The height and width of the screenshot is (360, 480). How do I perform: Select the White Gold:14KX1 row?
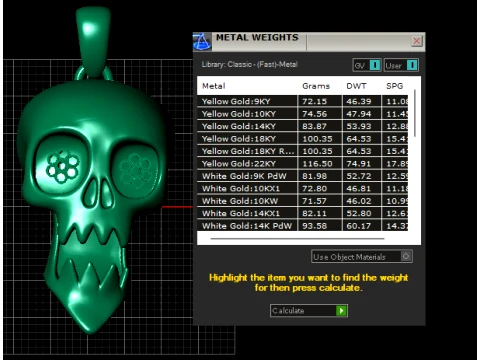(302, 213)
